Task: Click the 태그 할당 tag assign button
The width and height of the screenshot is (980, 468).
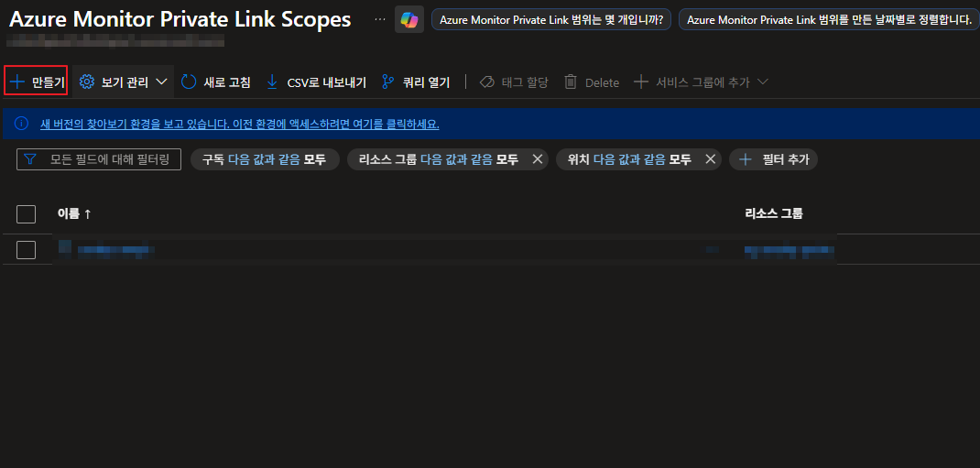Action: [514, 82]
